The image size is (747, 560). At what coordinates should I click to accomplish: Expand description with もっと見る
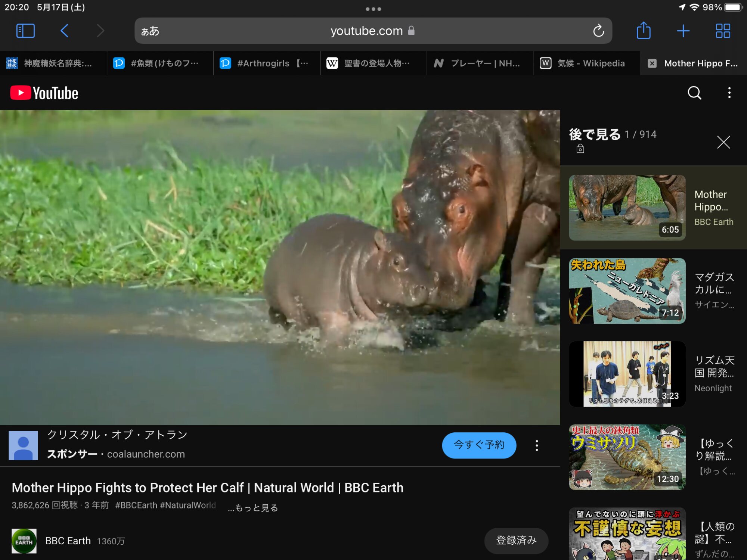click(253, 508)
